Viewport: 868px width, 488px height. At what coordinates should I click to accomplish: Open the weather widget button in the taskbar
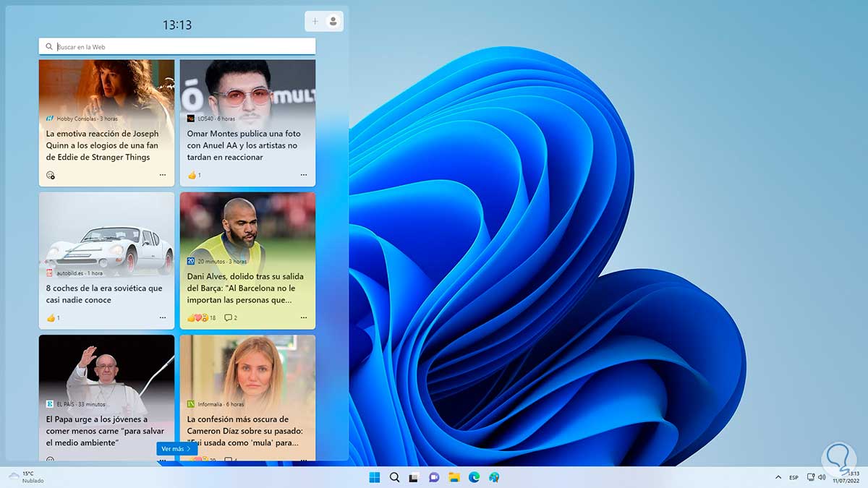click(x=27, y=477)
